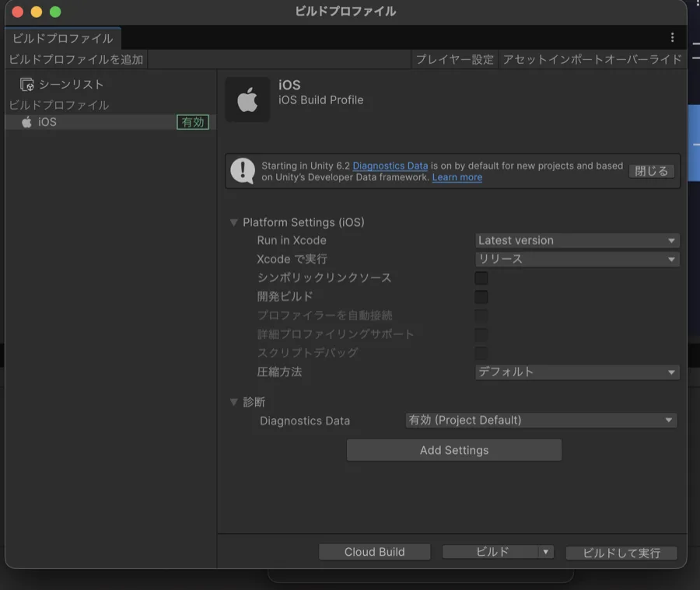Open the 圧縮方法 デフォルト dropdown

tap(577, 372)
